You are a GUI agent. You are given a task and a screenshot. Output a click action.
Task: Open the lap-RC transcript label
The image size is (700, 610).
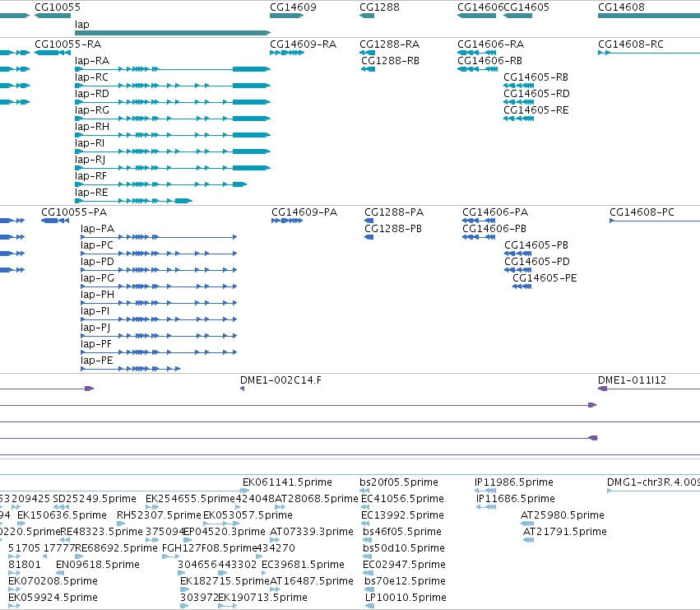point(91,77)
